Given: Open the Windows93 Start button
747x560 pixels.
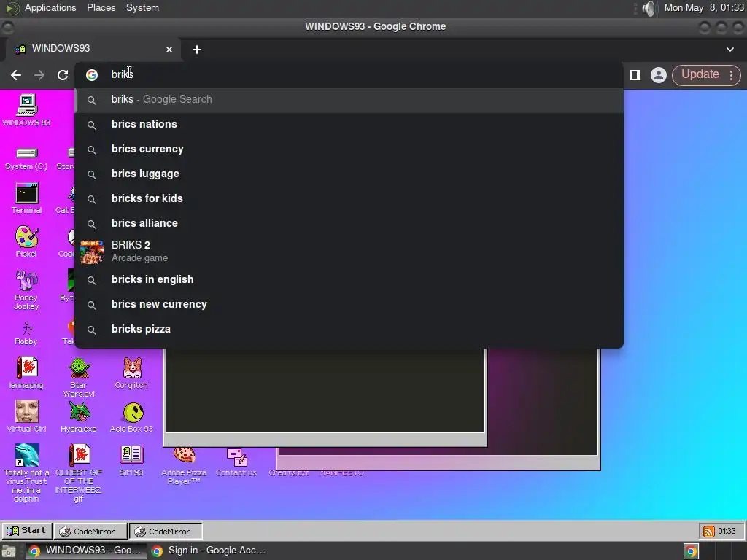Looking at the screenshot, I should point(27,531).
